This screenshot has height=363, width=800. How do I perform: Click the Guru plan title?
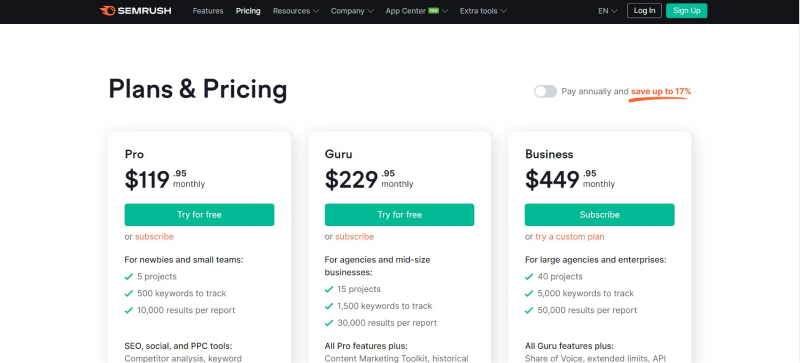point(338,154)
